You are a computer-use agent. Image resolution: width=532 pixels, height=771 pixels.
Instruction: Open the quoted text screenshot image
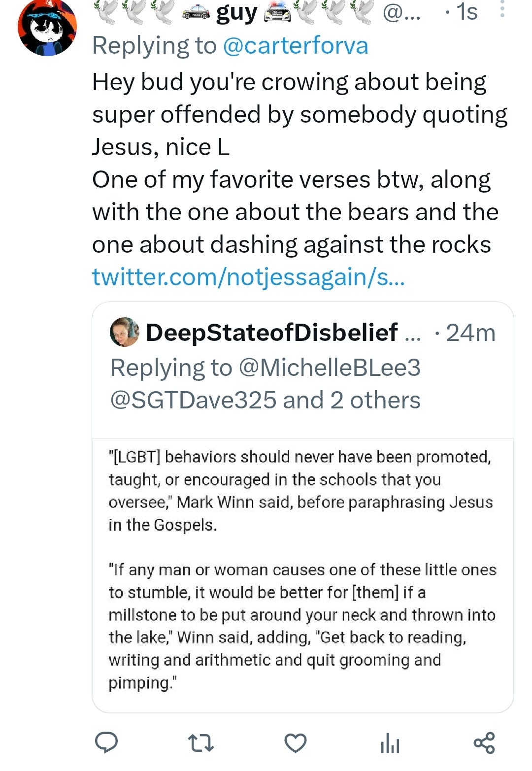pyautogui.click(x=302, y=570)
